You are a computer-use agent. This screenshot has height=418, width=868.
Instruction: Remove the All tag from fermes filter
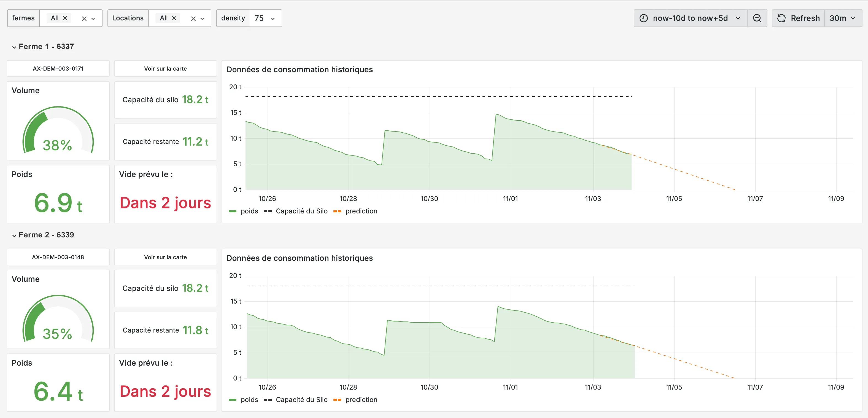(65, 18)
